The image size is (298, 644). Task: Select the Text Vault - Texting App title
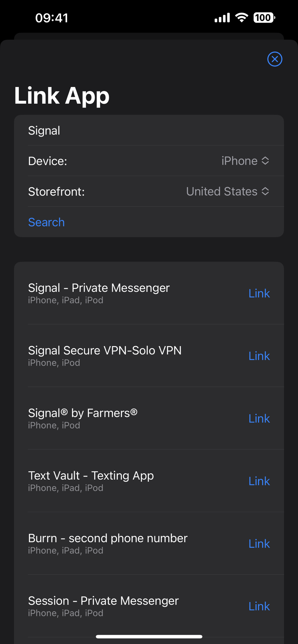[x=91, y=476]
